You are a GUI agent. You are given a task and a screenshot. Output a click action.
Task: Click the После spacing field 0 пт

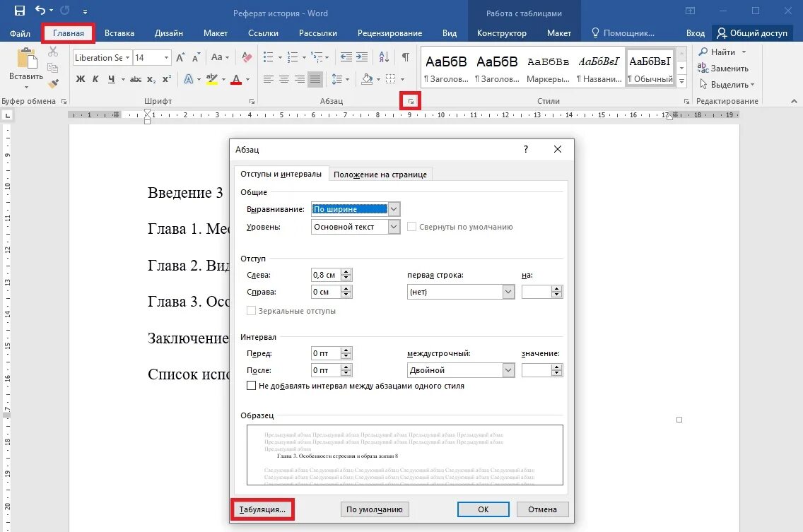[327, 370]
